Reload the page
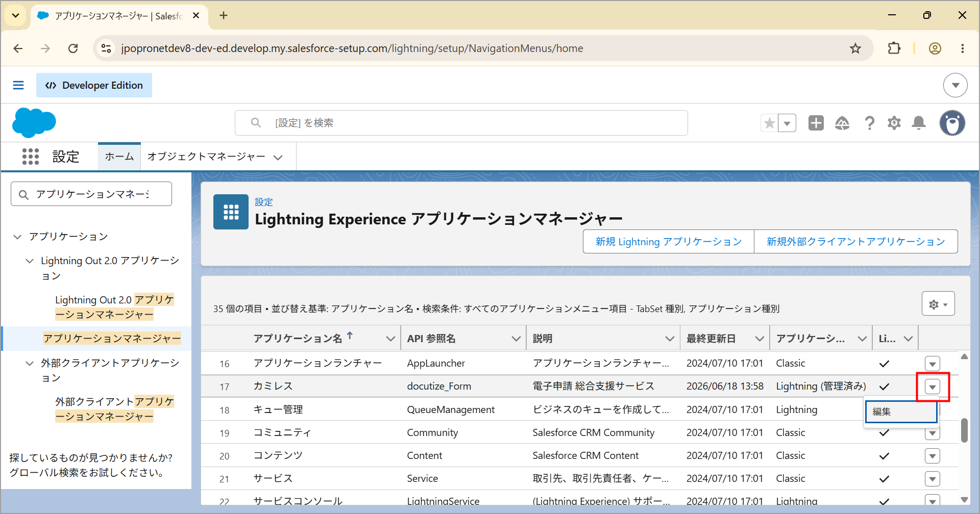The image size is (980, 514). tap(73, 48)
